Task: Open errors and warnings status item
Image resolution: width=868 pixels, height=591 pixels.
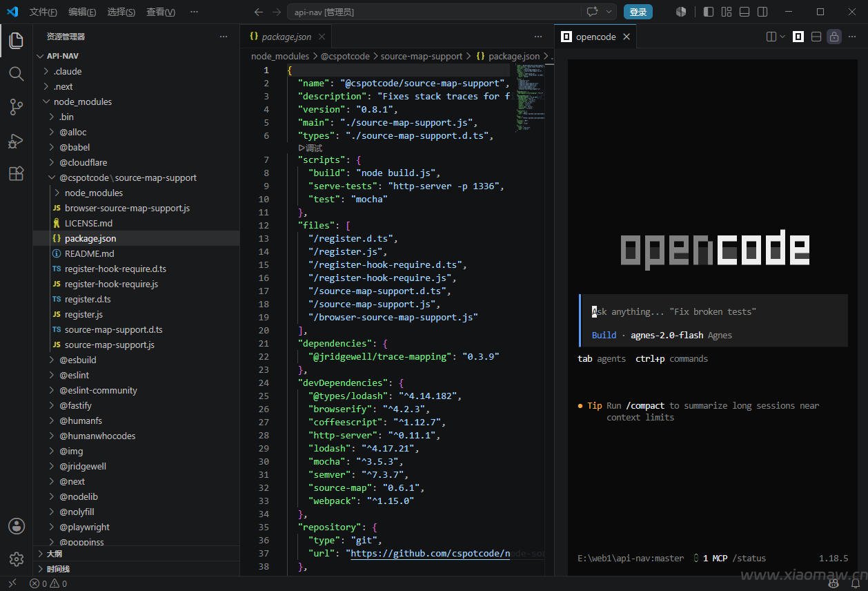Action: (x=48, y=583)
